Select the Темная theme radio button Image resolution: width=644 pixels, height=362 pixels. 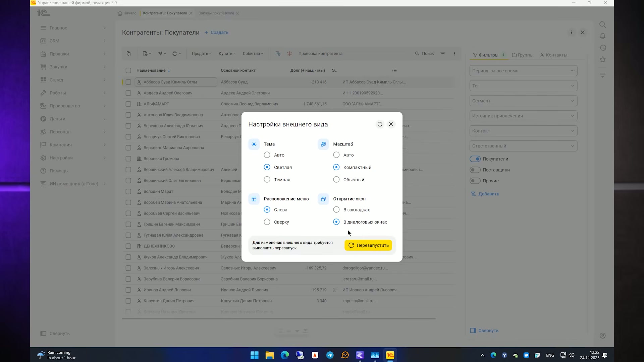(x=267, y=180)
